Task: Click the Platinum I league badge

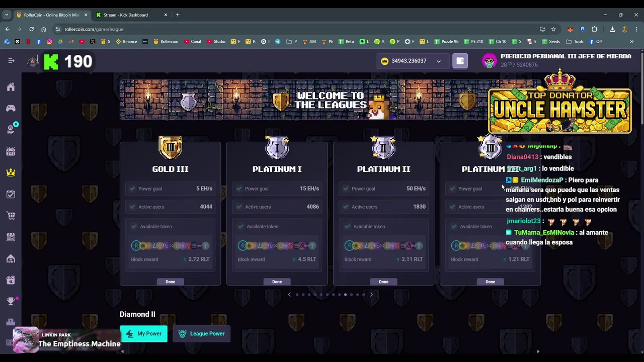Action: [x=277, y=147]
